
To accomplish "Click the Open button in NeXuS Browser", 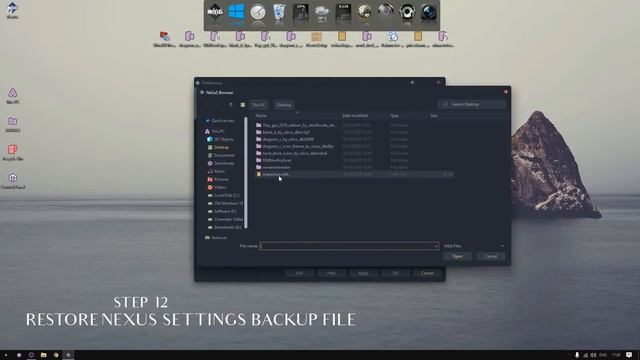I will coord(458,256).
